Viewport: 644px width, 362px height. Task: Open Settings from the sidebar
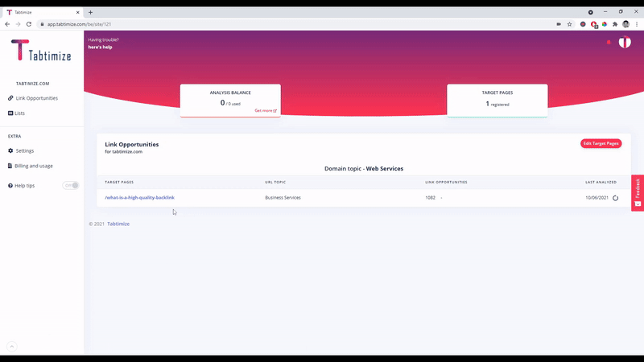click(21, 150)
